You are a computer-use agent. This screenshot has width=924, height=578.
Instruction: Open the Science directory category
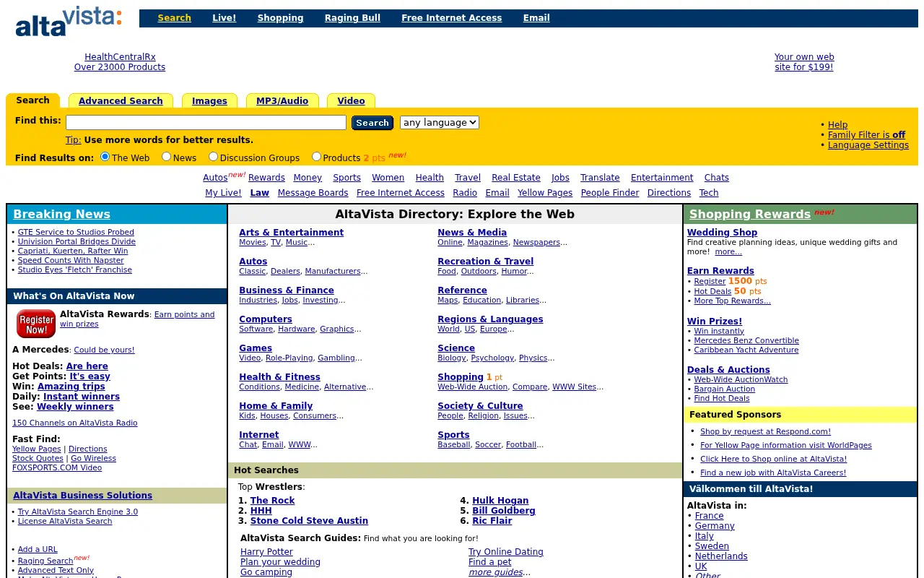(456, 348)
